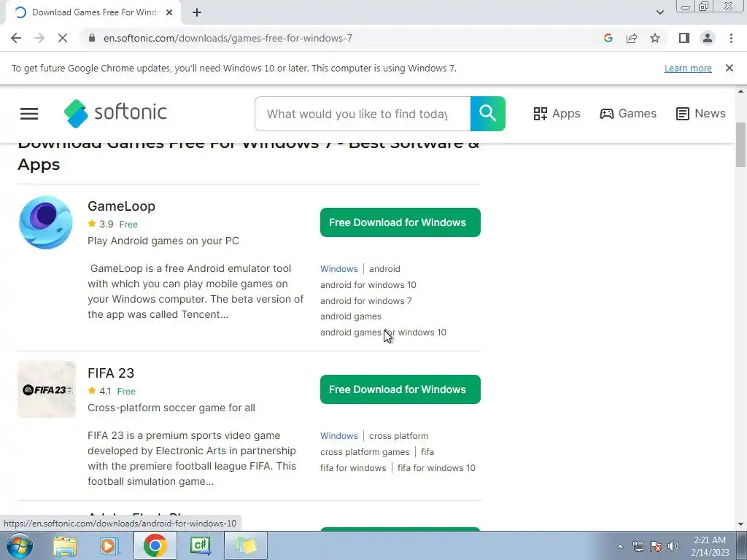The height and width of the screenshot is (560, 747).
Task: Click the address bar URL
Action: [228, 38]
